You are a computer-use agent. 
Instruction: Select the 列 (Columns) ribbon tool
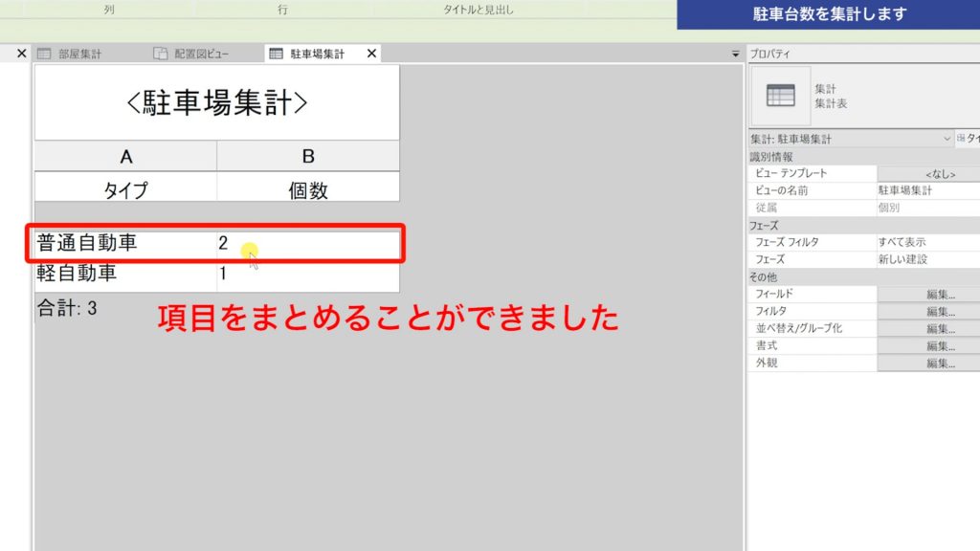coord(108,10)
